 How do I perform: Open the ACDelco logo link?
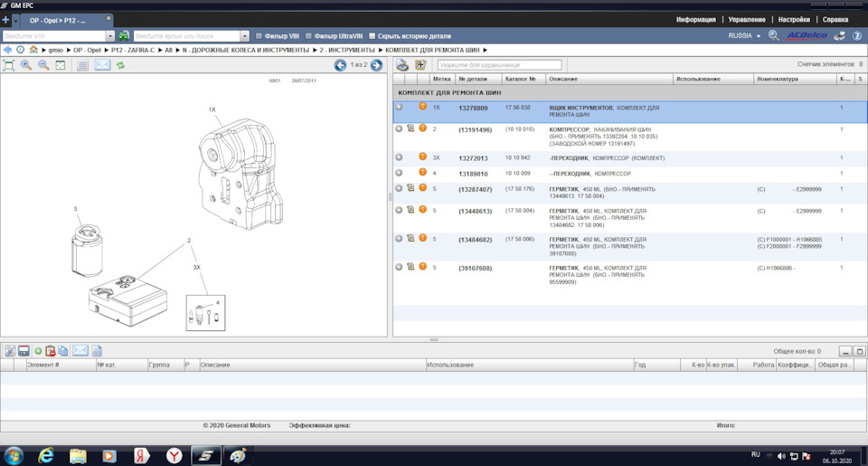[x=807, y=35]
